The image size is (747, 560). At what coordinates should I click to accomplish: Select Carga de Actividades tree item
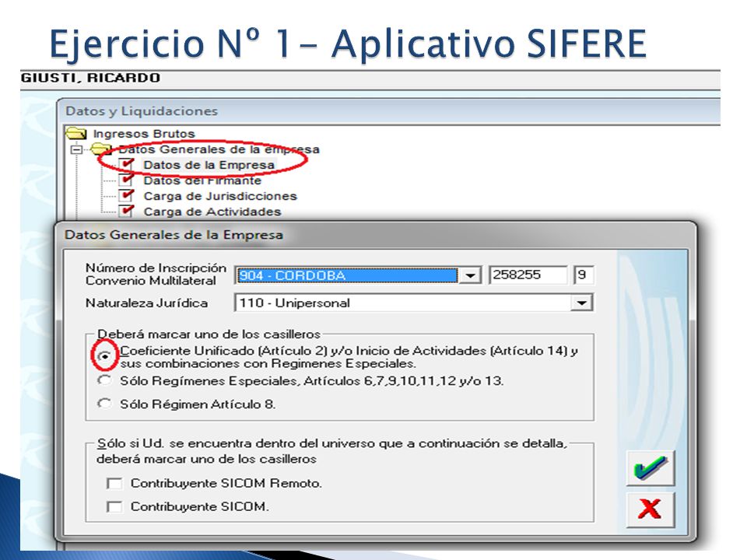click(x=212, y=212)
